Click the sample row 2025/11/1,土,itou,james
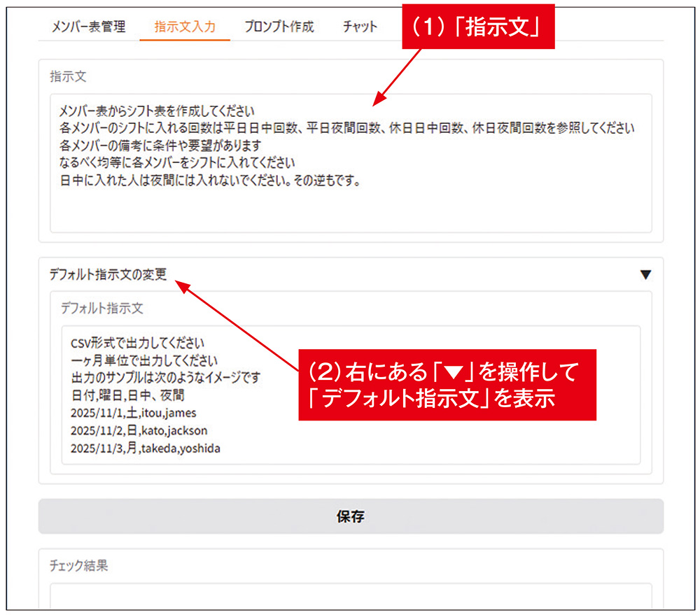The width and height of the screenshot is (700, 615). point(134,413)
